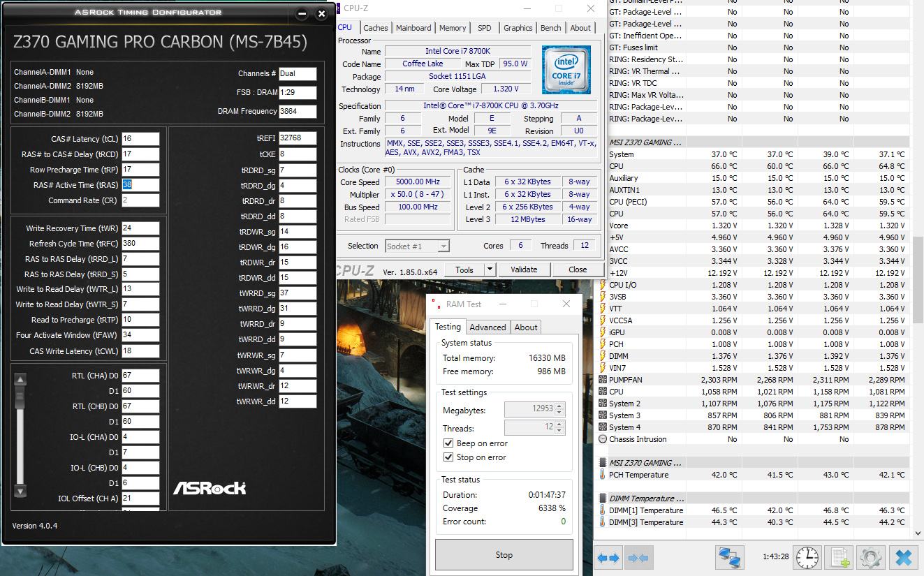
Task: Click the DRAM Frequency field
Action: pos(298,111)
